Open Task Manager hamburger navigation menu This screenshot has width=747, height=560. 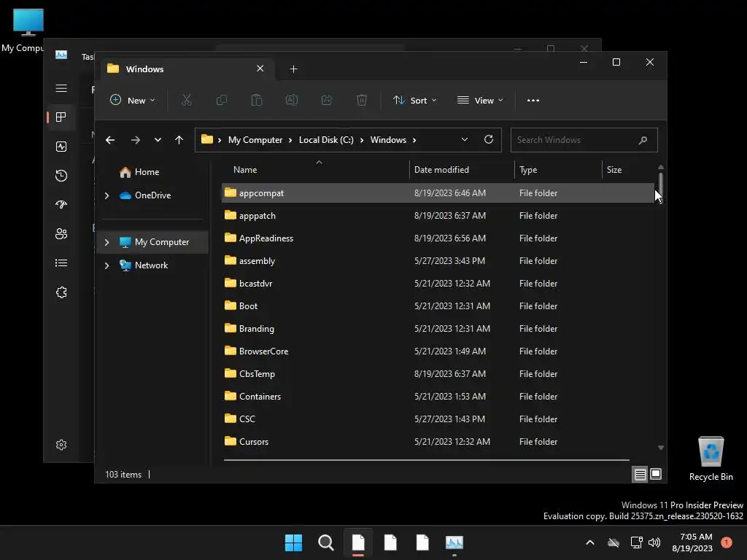[x=61, y=88]
